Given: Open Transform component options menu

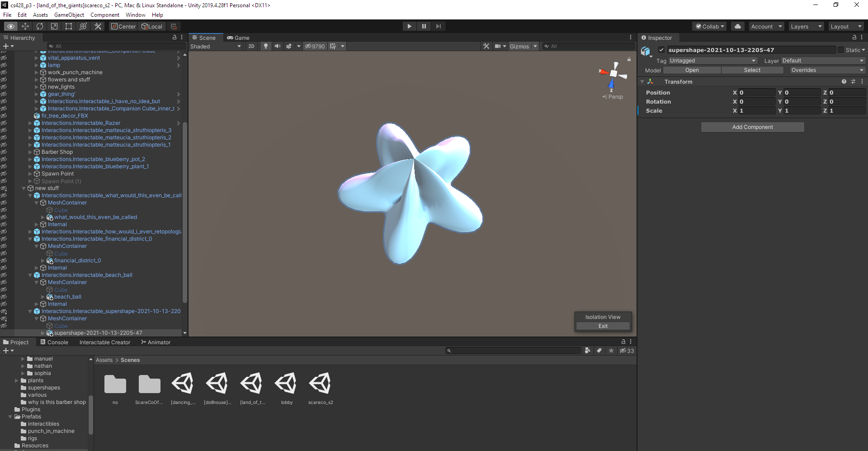Looking at the screenshot, I should click(x=862, y=82).
